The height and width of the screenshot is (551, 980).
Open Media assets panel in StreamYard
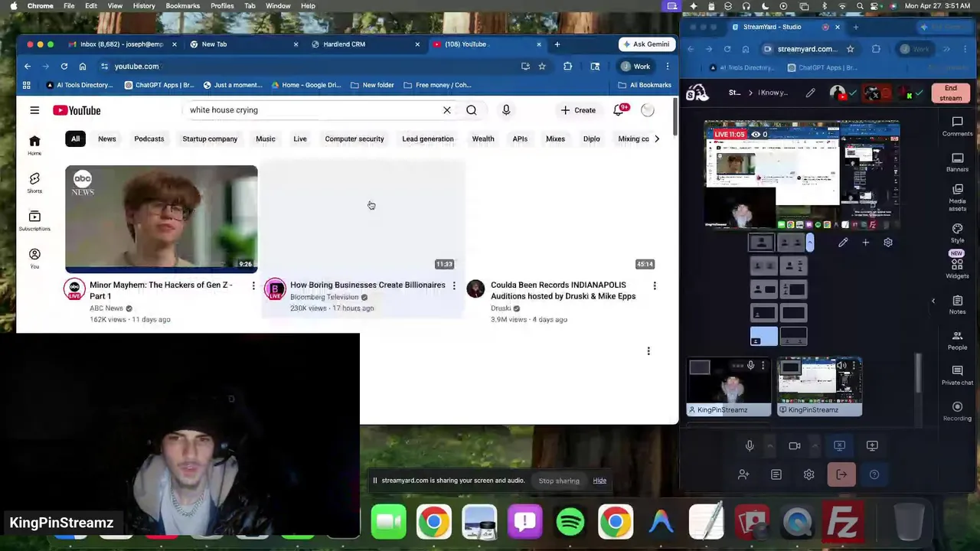(957, 197)
